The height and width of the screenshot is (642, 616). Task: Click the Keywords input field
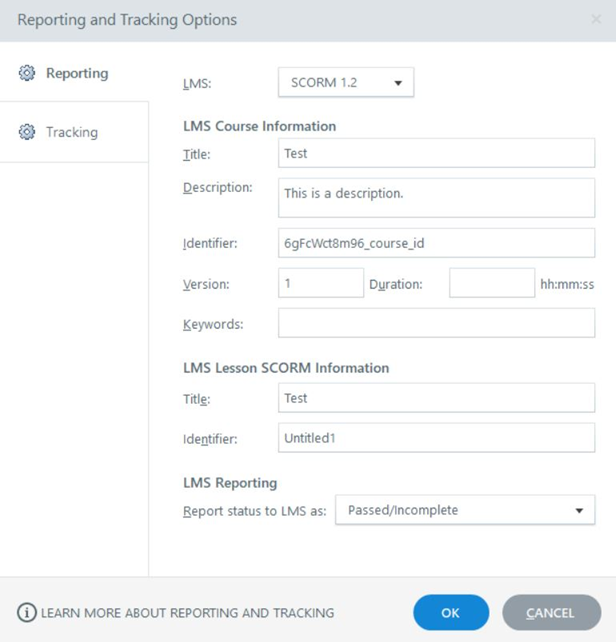(437, 323)
